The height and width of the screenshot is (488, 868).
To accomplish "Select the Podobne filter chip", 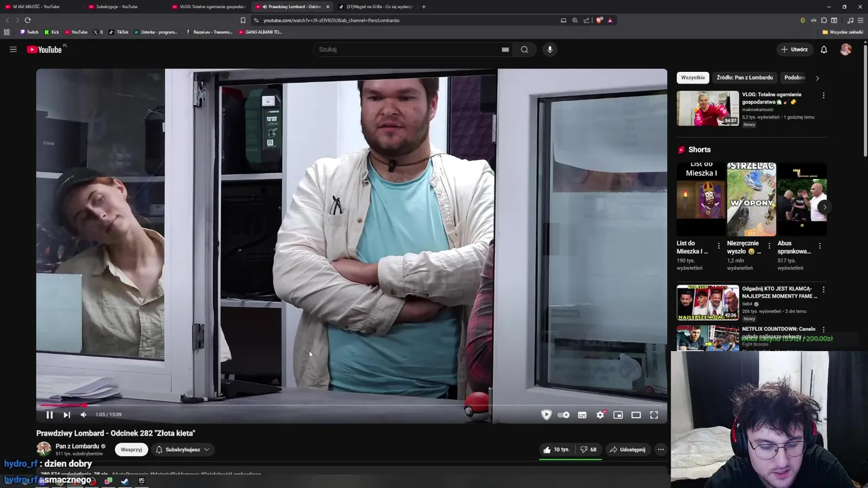I will coord(794,77).
